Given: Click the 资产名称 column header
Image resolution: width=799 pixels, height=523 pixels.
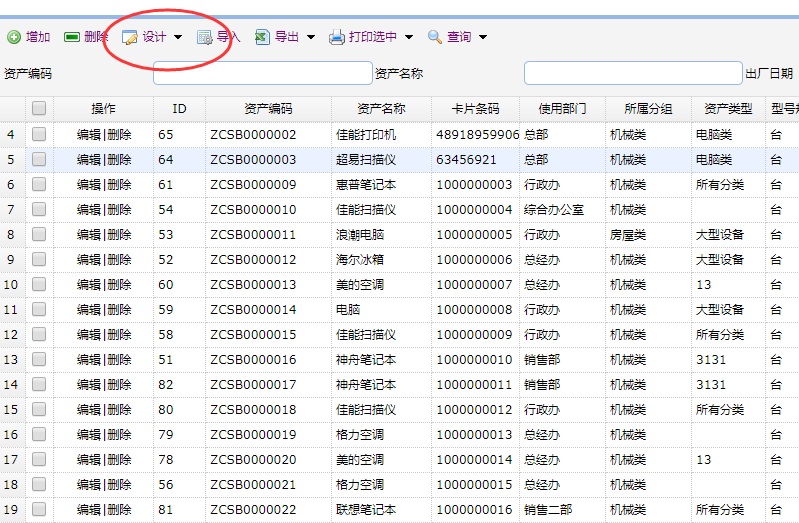Looking at the screenshot, I should [381, 108].
